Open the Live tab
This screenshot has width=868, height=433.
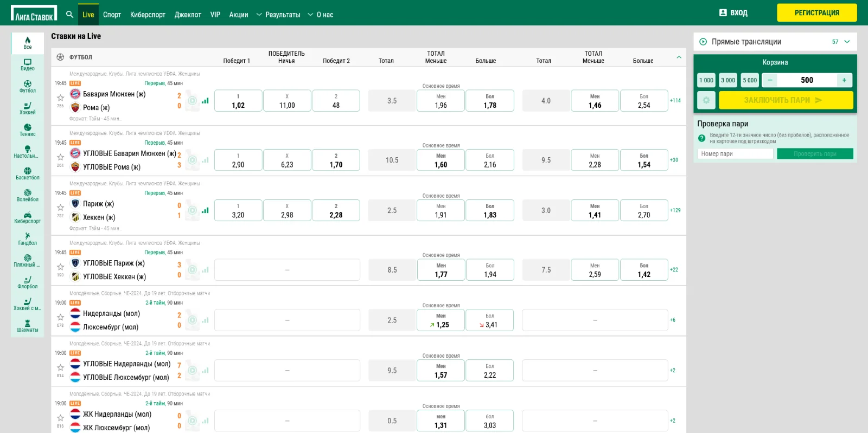88,15
